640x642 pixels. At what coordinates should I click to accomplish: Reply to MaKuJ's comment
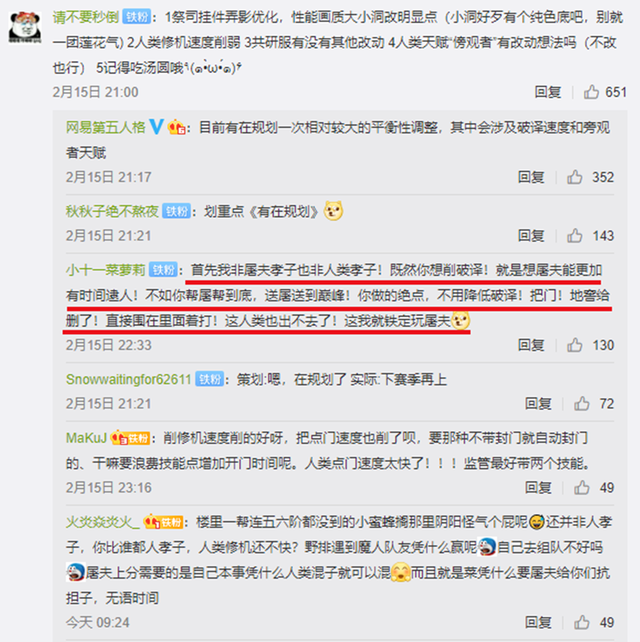tap(538, 487)
